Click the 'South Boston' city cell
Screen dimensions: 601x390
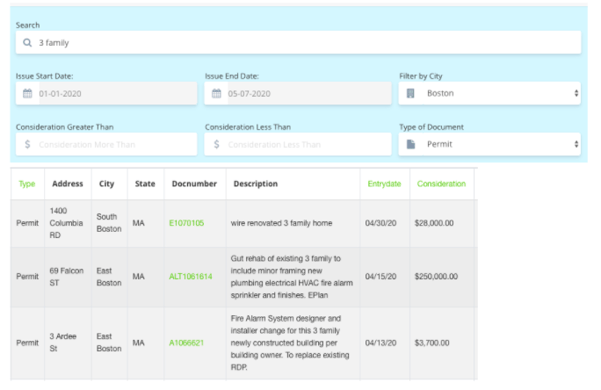coord(109,223)
